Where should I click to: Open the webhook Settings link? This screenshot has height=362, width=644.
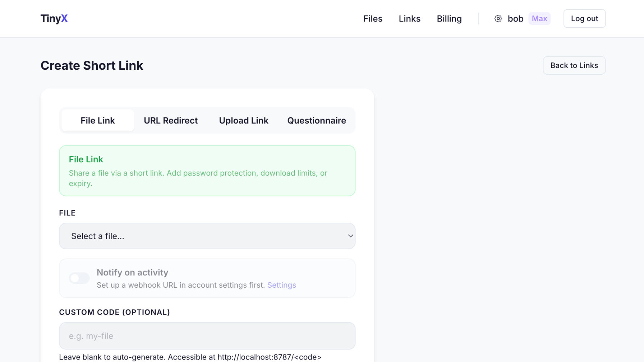tap(281, 285)
